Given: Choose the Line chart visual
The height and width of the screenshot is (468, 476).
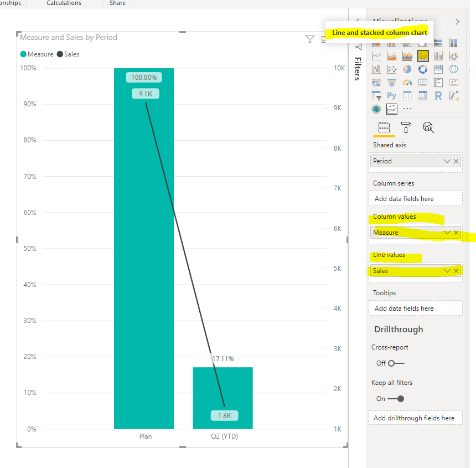Looking at the screenshot, I should coord(376,56).
